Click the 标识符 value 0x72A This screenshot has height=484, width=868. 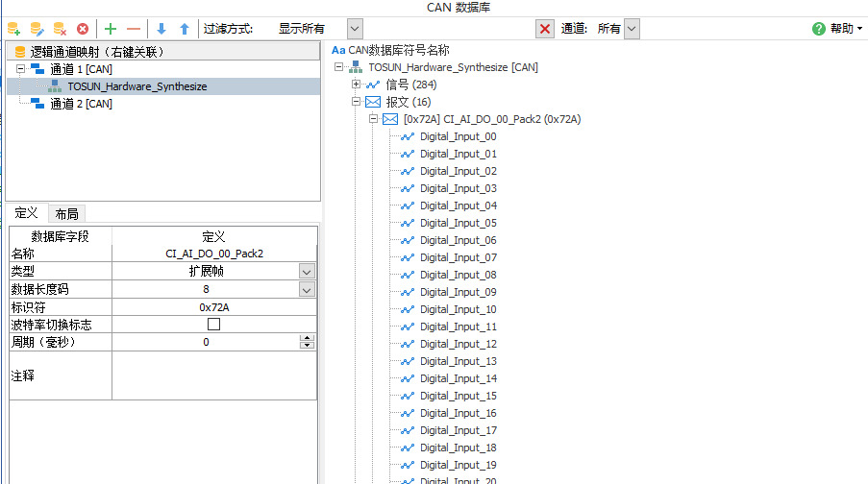(214, 307)
